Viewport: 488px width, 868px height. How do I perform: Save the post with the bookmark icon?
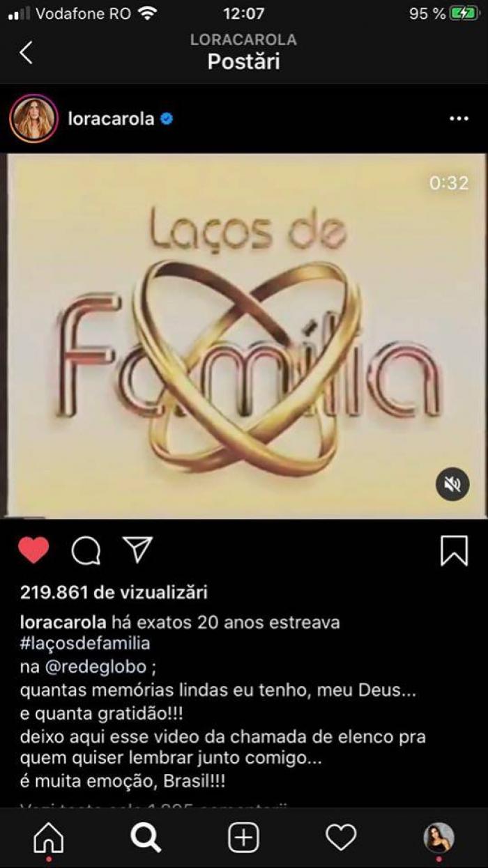click(x=454, y=551)
